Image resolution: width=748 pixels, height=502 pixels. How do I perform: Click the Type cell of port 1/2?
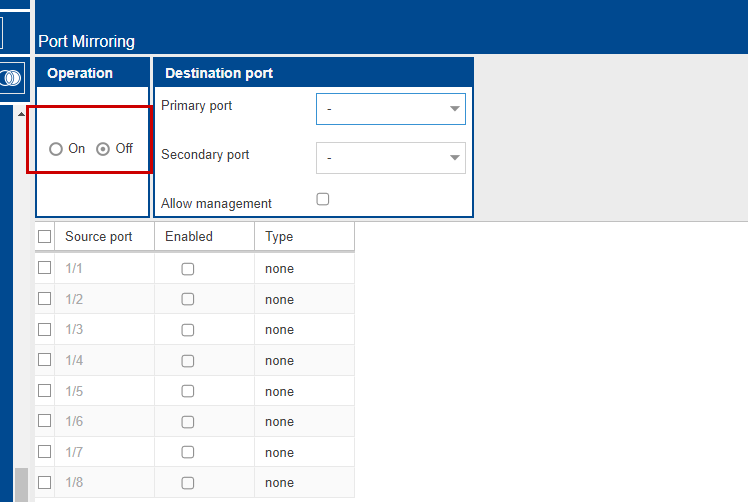click(x=305, y=299)
